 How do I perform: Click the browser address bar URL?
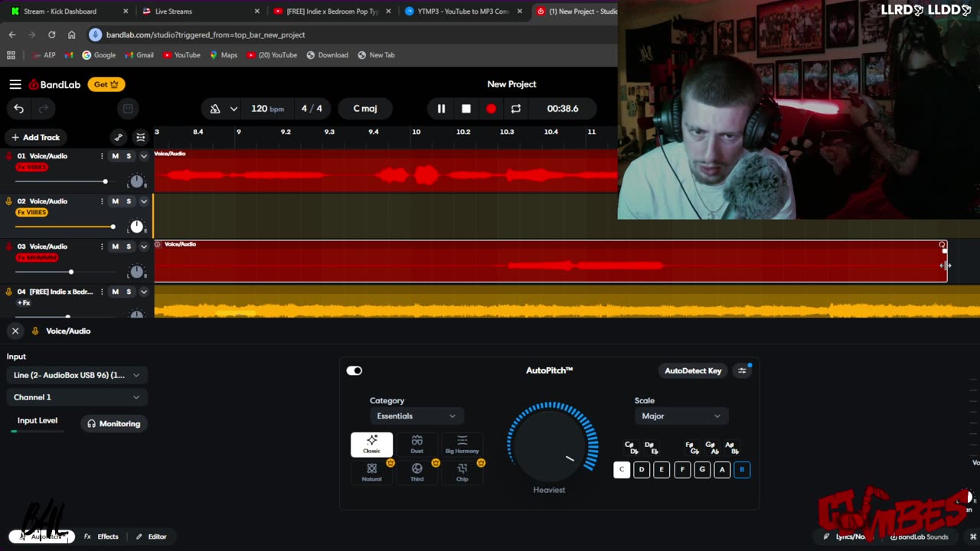pyautogui.click(x=206, y=34)
